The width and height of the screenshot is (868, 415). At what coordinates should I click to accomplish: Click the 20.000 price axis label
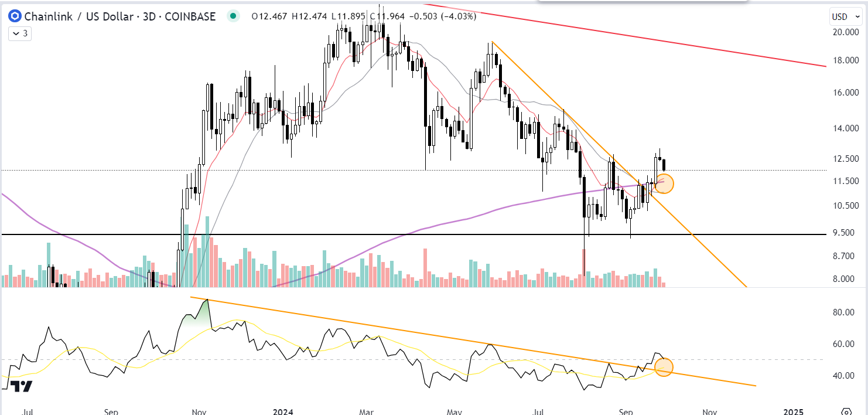845,32
